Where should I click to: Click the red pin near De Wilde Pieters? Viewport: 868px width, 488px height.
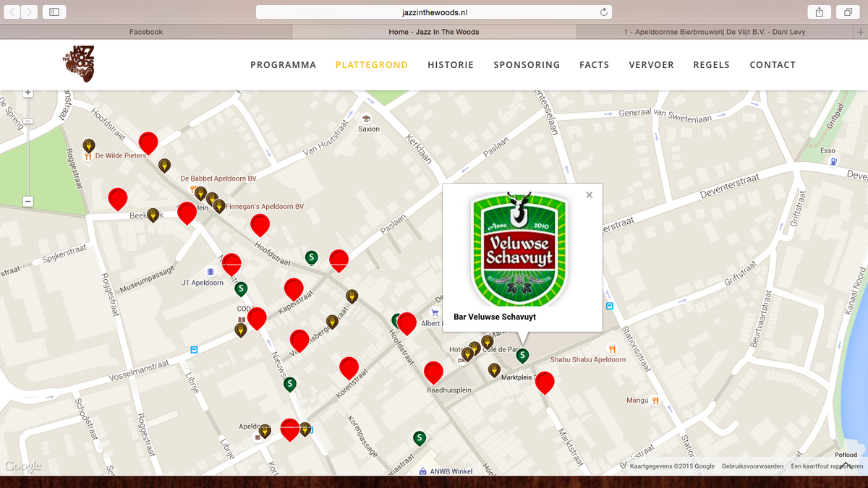(148, 144)
